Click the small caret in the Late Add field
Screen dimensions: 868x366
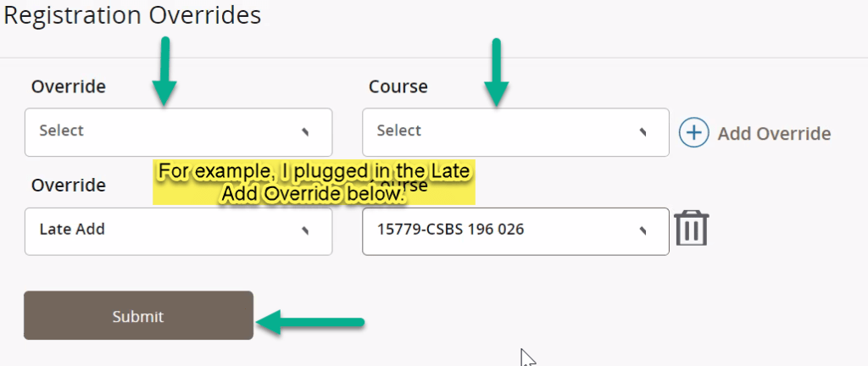coord(304,230)
